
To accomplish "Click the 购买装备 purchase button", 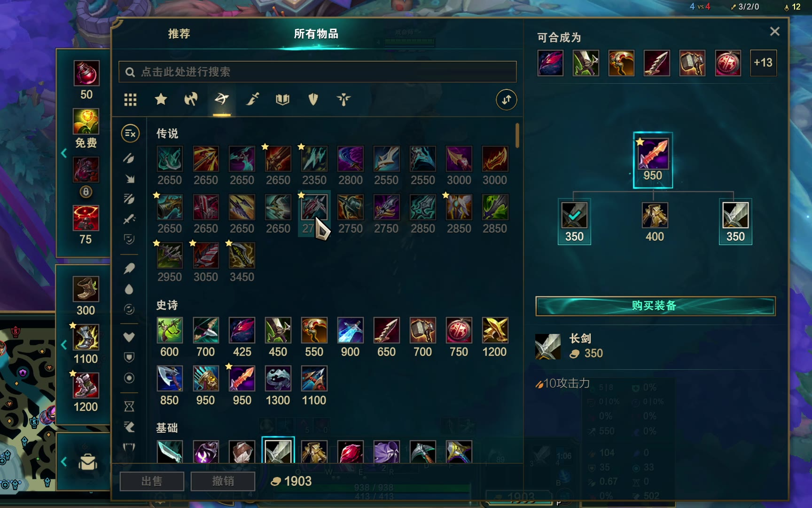I will (655, 306).
